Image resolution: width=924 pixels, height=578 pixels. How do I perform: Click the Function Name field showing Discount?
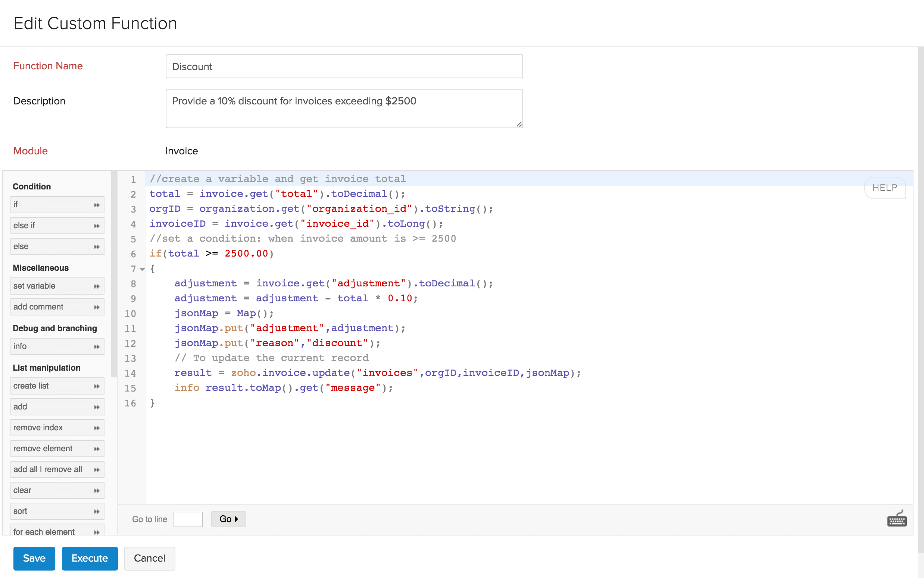[343, 66]
